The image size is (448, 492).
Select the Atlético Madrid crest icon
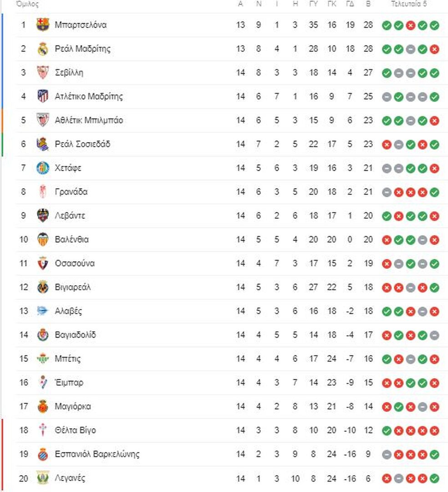point(43,96)
